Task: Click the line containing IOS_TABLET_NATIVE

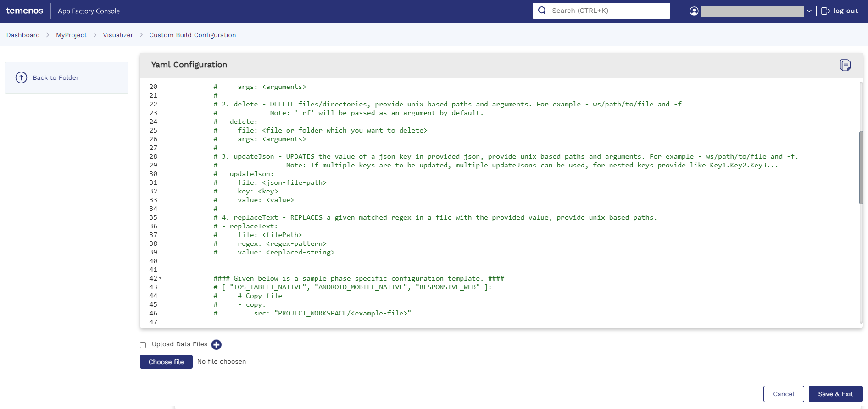Action: pos(352,287)
